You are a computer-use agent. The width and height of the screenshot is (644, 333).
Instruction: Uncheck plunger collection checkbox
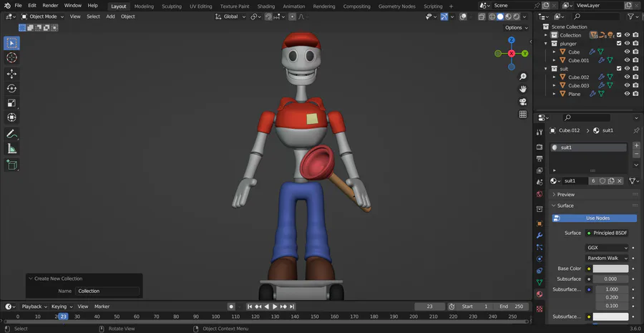619,44
